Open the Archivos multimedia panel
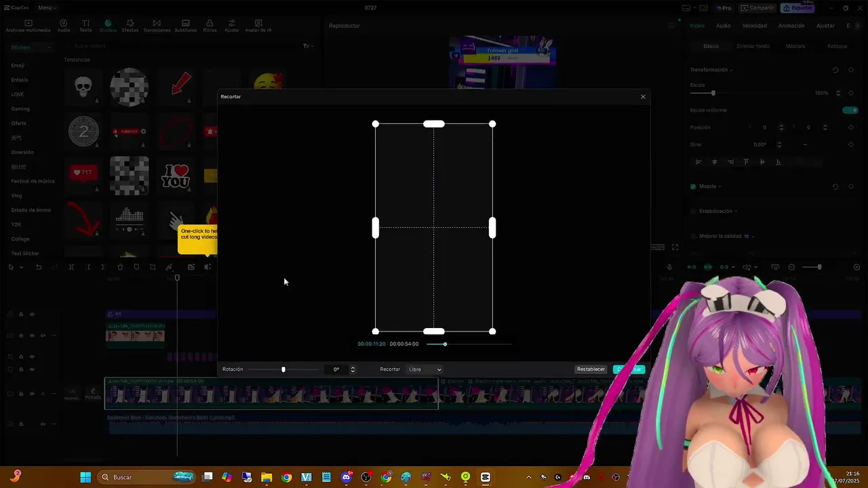Screen dimensions: 868x488 [28, 26]
